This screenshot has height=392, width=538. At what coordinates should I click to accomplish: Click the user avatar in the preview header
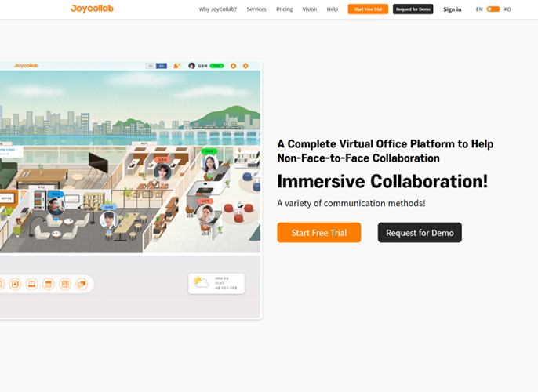192,66
